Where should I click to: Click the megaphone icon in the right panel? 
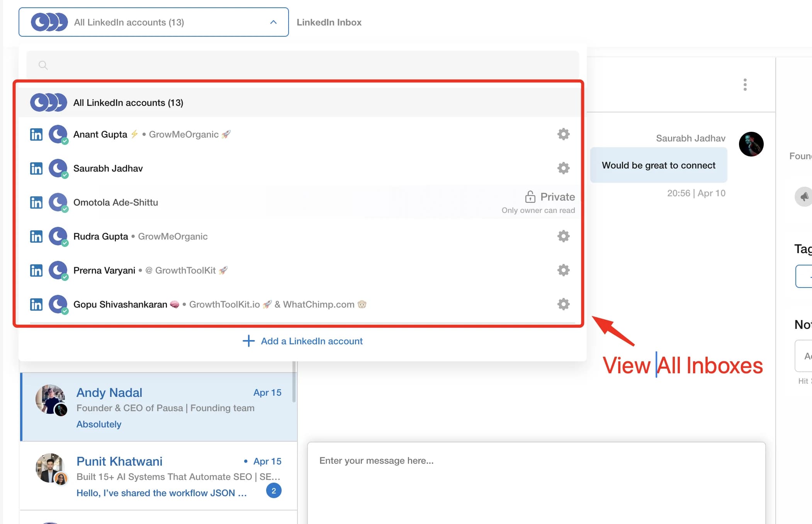tap(803, 197)
